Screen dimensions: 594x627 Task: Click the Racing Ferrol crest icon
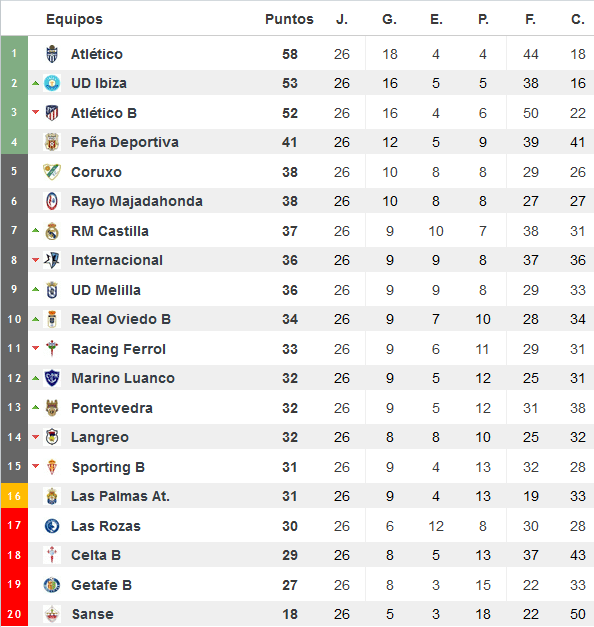[52, 349]
